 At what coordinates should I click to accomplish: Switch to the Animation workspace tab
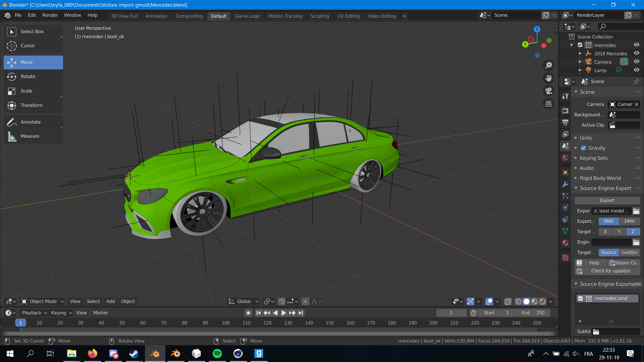(156, 16)
